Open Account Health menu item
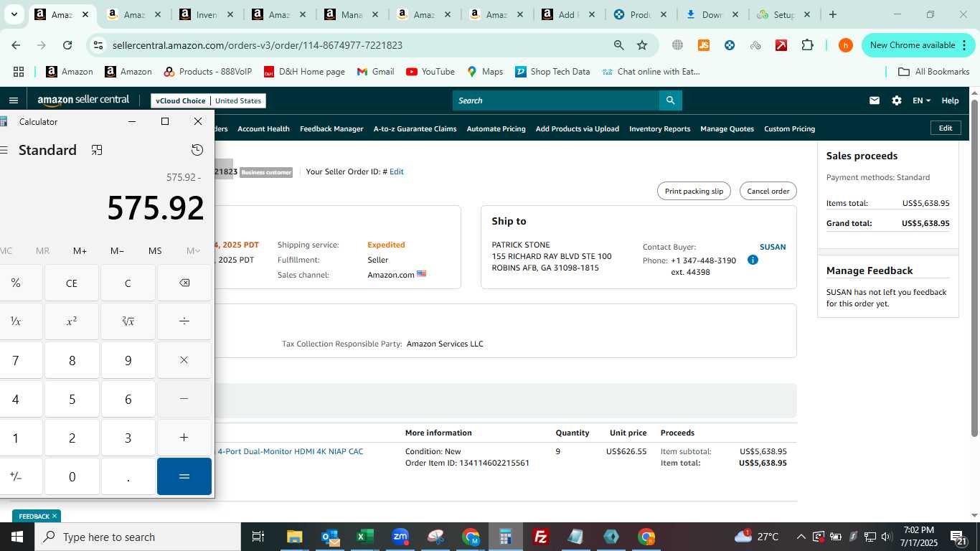 [263, 128]
